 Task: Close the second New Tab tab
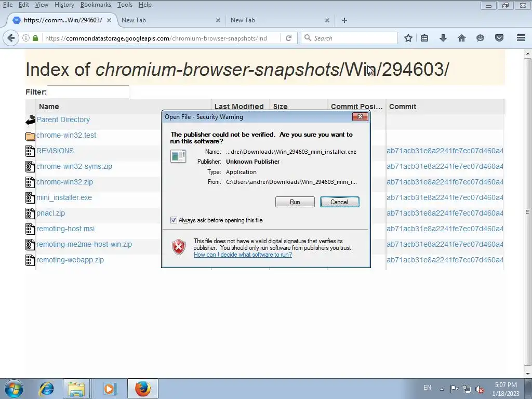tap(327, 20)
